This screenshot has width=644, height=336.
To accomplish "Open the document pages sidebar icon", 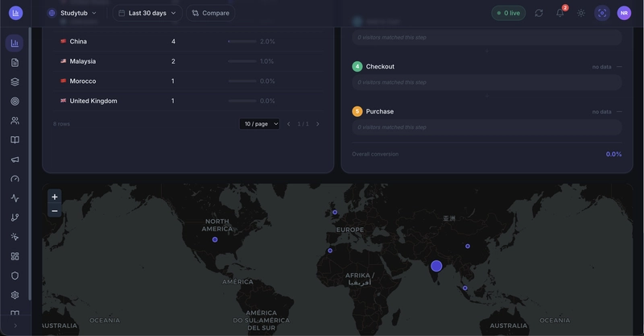I will (14, 63).
